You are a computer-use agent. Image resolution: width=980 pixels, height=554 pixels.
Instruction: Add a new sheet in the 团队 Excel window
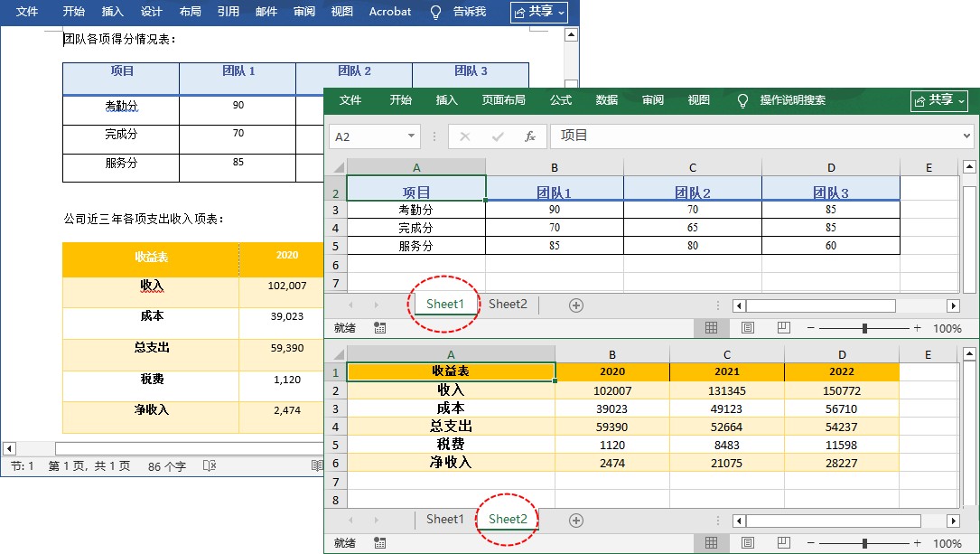[x=576, y=305]
